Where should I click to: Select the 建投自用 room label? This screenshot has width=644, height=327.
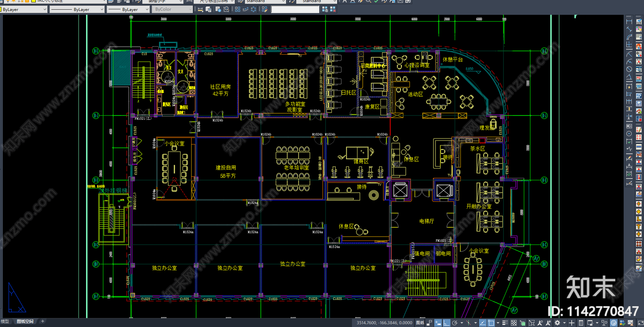(x=226, y=168)
